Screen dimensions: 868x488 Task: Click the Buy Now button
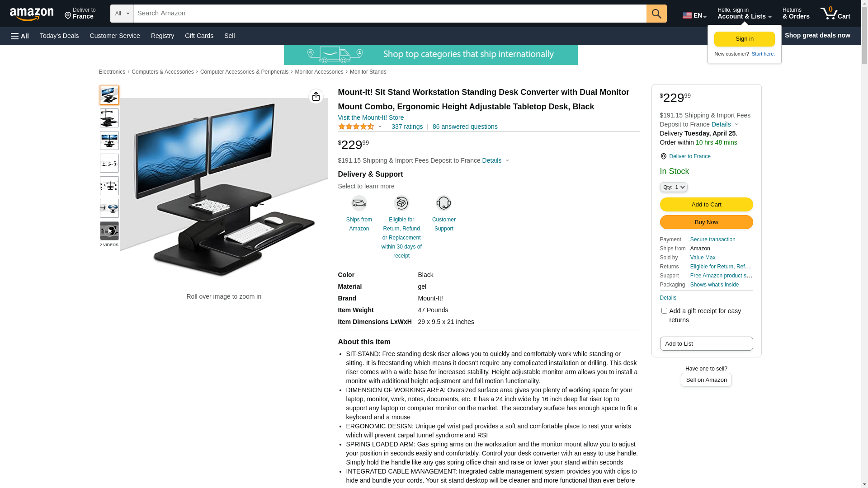706,222
